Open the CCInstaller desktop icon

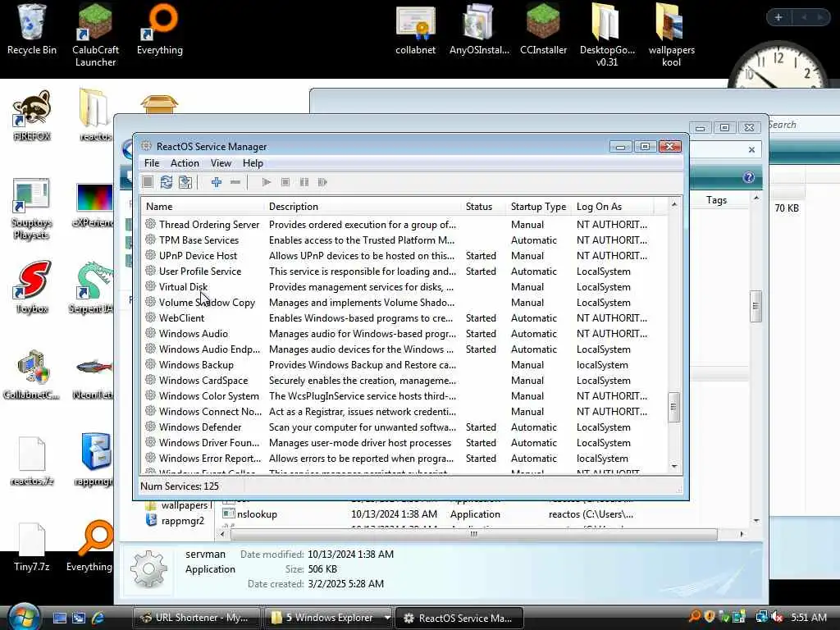(543, 30)
